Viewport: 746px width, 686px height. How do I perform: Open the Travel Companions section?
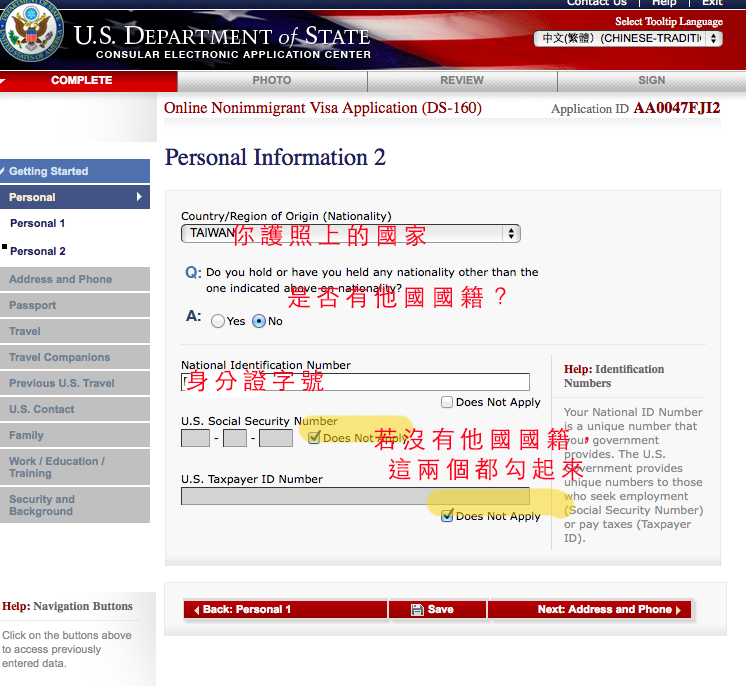click(75, 357)
